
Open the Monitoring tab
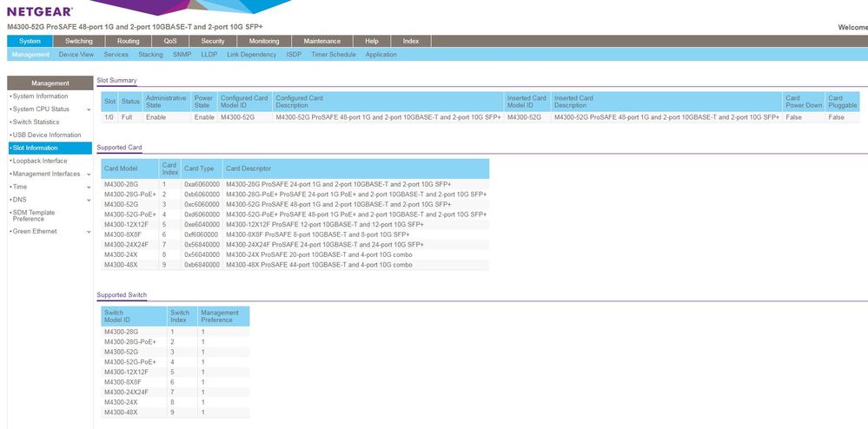click(264, 41)
